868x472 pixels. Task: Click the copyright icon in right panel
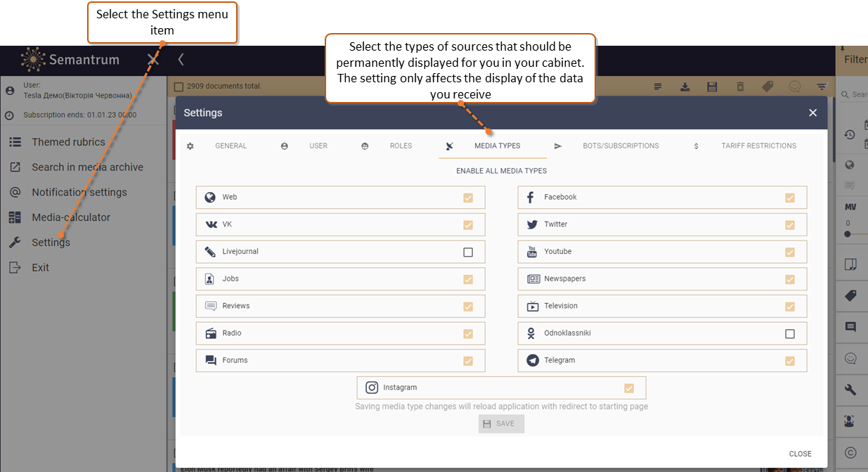pyautogui.click(x=850, y=453)
